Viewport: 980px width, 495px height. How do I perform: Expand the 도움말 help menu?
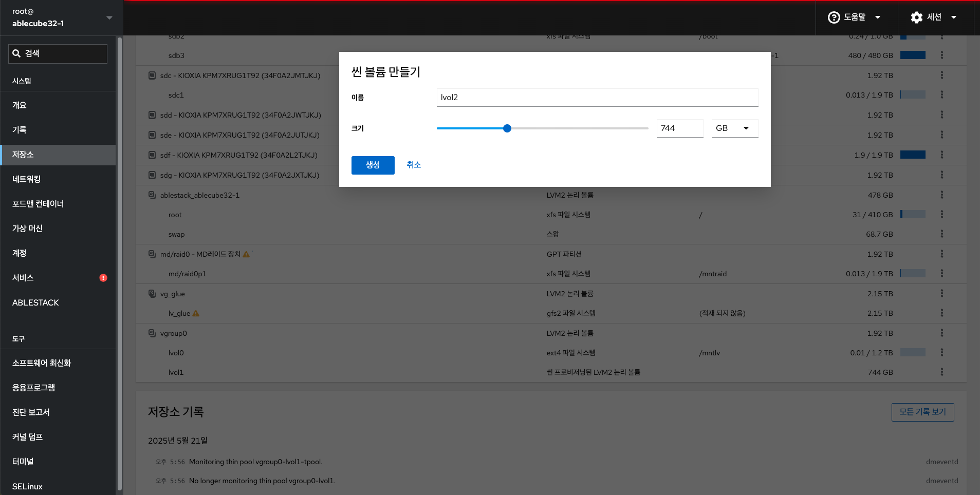[855, 17]
